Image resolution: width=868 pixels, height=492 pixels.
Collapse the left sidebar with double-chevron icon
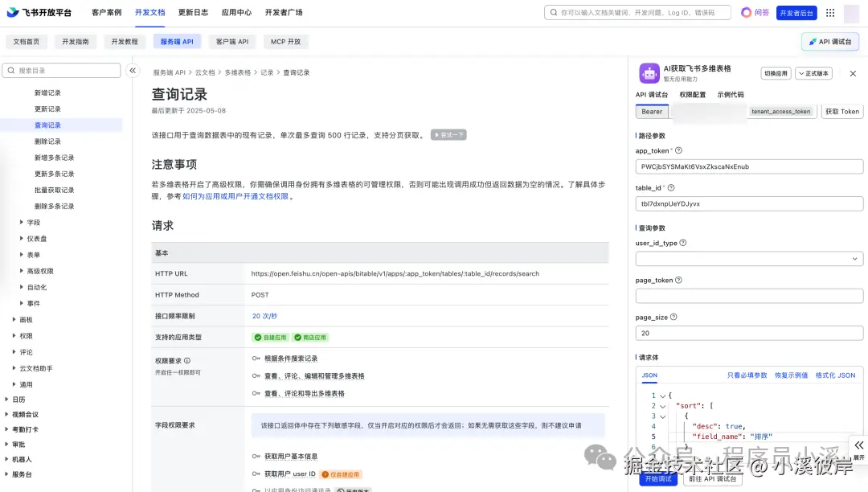point(133,70)
